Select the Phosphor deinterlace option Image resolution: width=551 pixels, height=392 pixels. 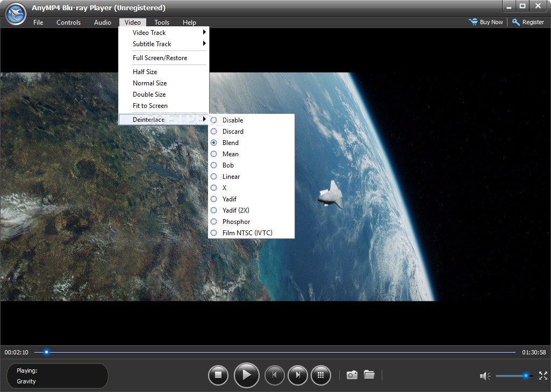(x=251, y=221)
